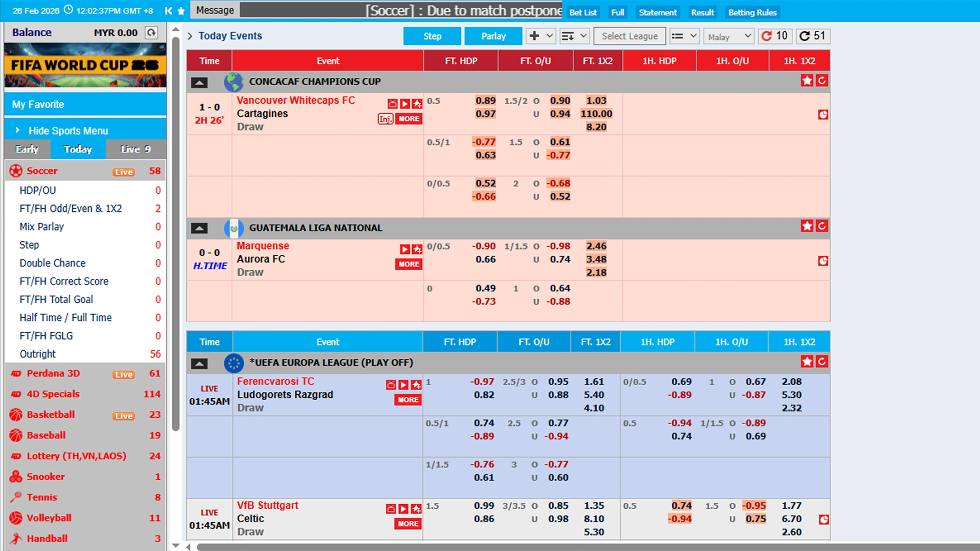Viewport: 980px width, 551px height.
Task: Refresh the CONCACAF Champions Cup league
Action: tap(822, 81)
